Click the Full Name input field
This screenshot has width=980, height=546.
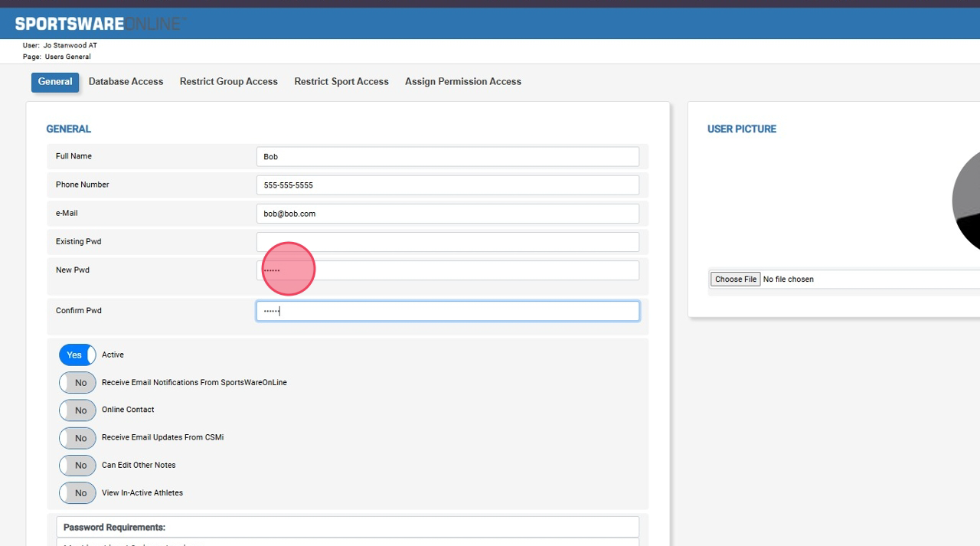[447, 157]
